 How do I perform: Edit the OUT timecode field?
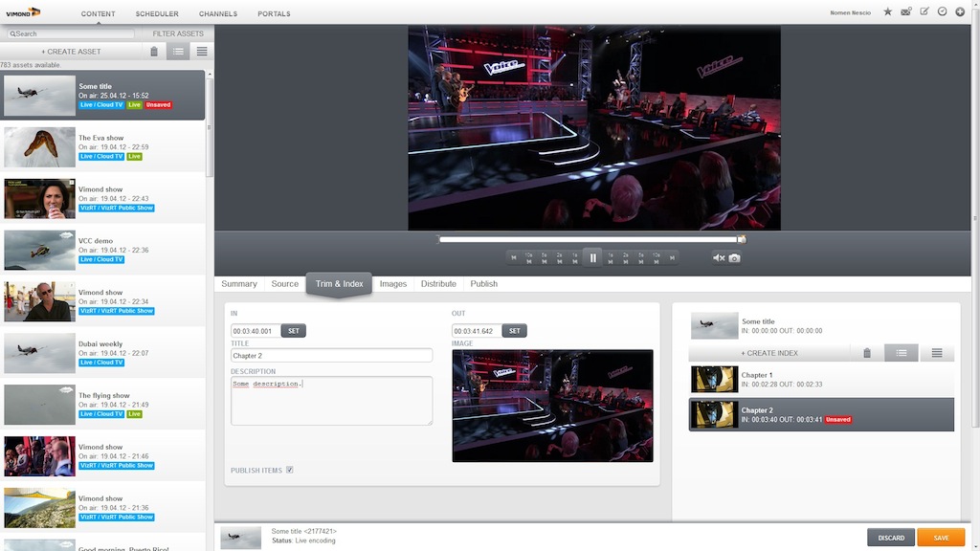(x=477, y=330)
